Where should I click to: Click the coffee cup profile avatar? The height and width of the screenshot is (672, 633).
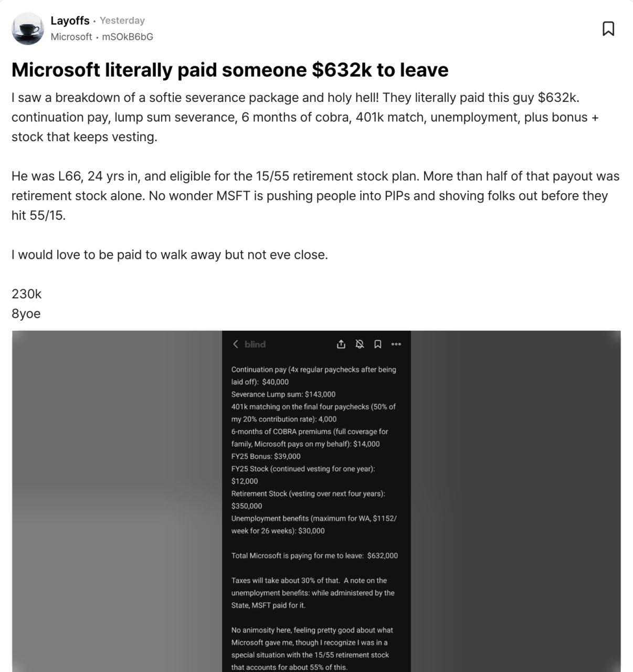(27, 28)
